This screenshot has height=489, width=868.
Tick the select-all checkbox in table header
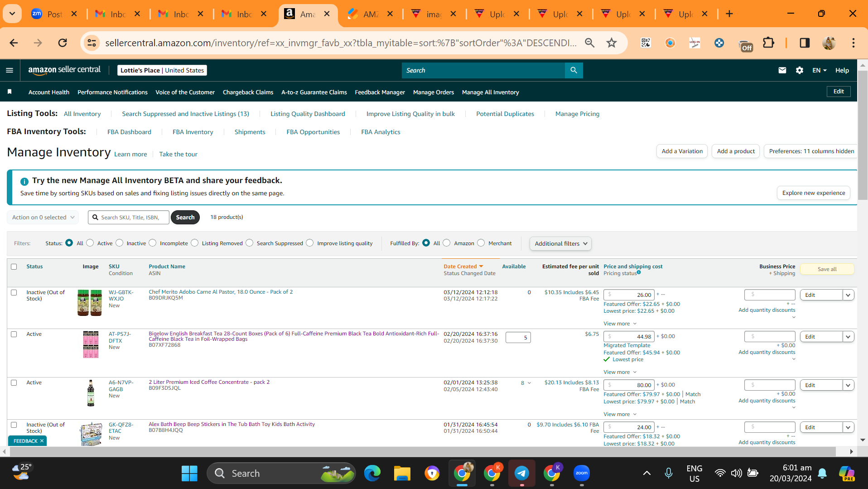14,267
